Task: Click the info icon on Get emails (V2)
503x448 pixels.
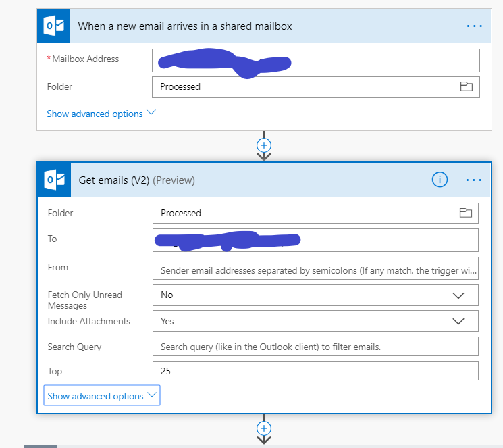Action: pos(440,180)
